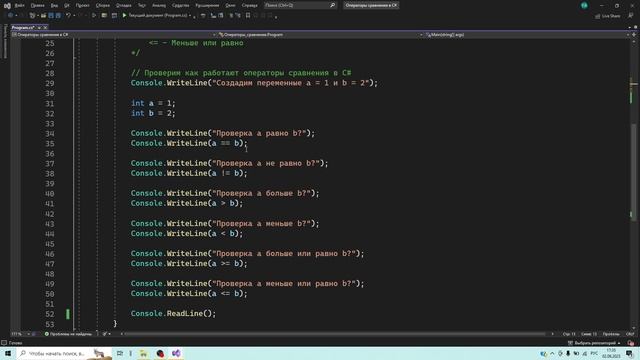
Task: Open the Сборка menu
Action: click(102, 5)
